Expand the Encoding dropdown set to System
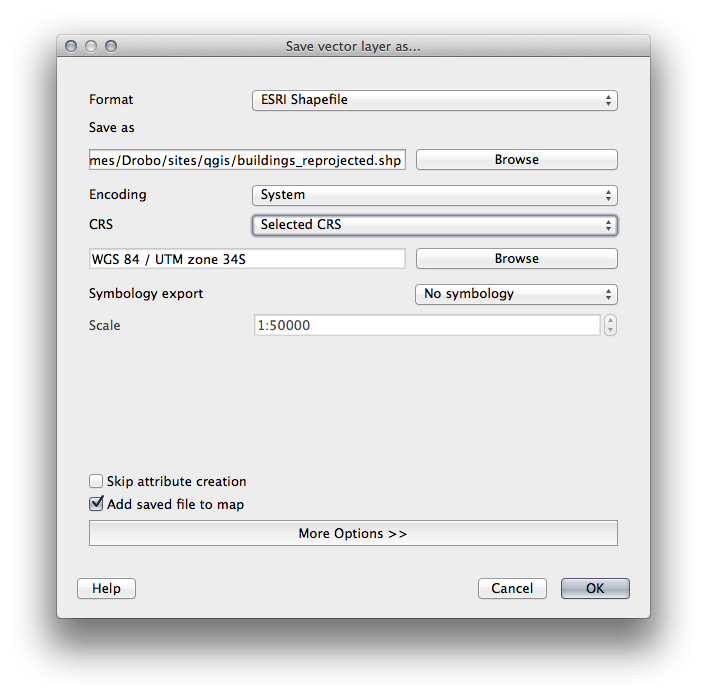 pyautogui.click(x=434, y=195)
